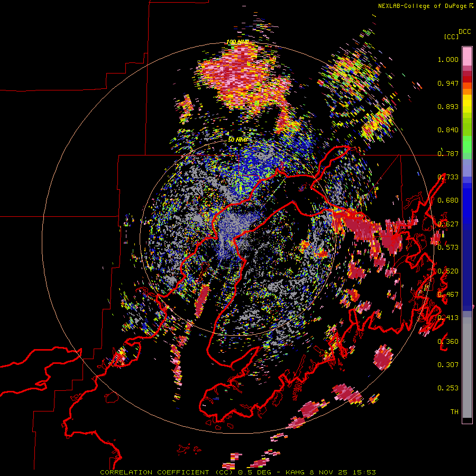Click the TH threshold label
The width and height of the screenshot is (476, 476).
click(454, 412)
